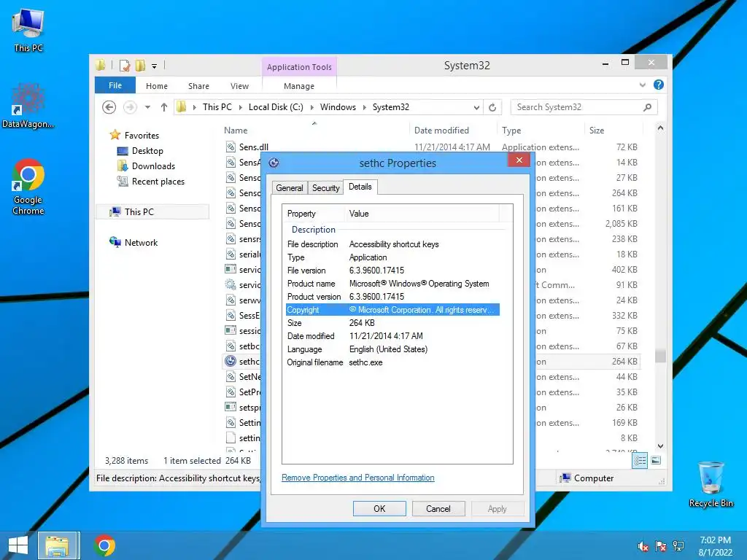Switch to Large icons view icon
The height and width of the screenshot is (560, 747).
(x=656, y=460)
